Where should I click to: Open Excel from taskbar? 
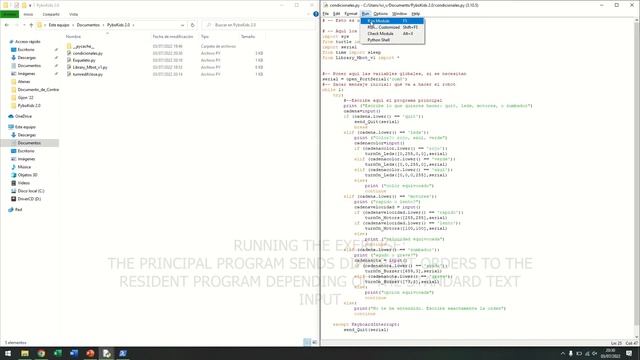58,353
